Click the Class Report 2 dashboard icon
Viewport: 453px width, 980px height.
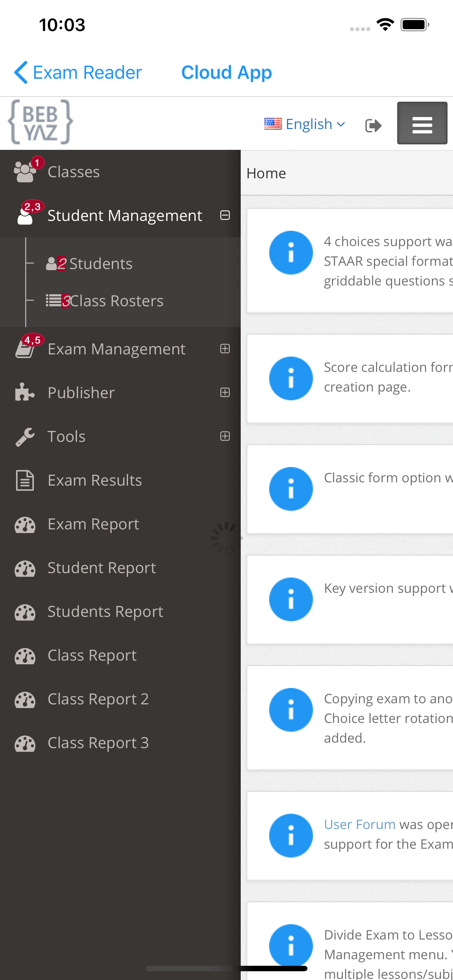(25, 700)
